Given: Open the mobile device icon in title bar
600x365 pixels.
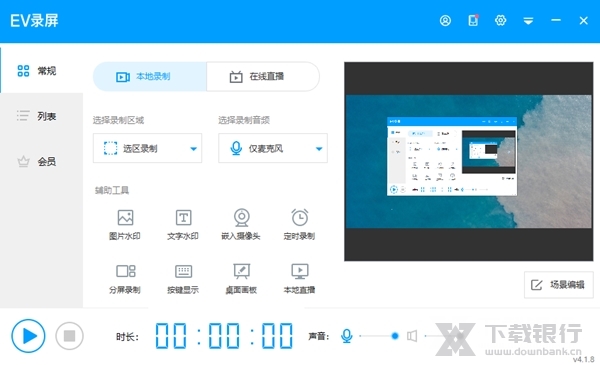Looking at the screenshot, I should 473,20.
